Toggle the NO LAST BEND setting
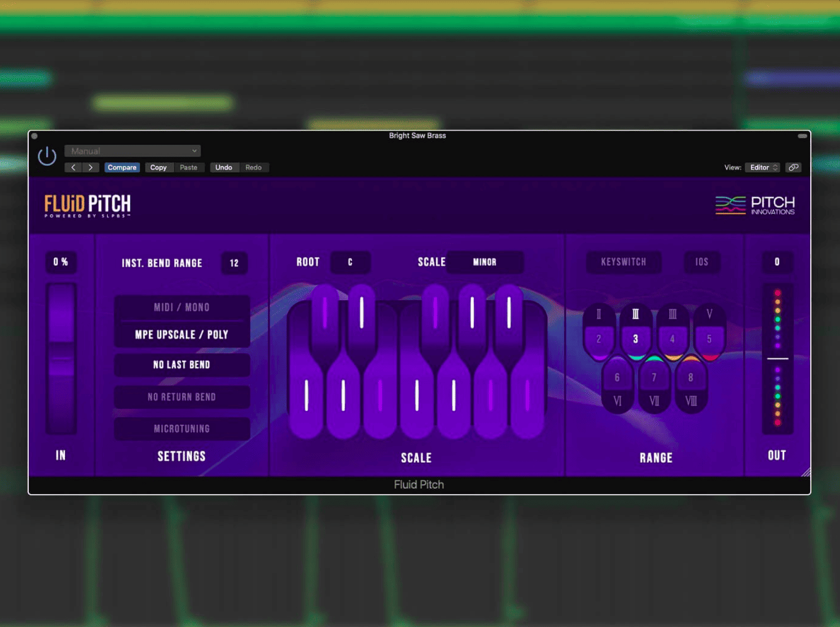 pyautogui.click(x=182, y=365)
